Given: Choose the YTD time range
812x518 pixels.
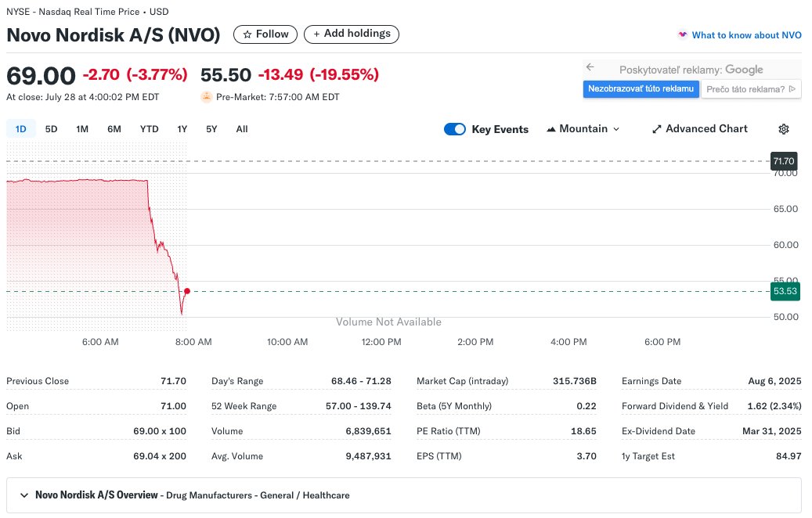Looking at the screenshot, I should click(149, 129).
